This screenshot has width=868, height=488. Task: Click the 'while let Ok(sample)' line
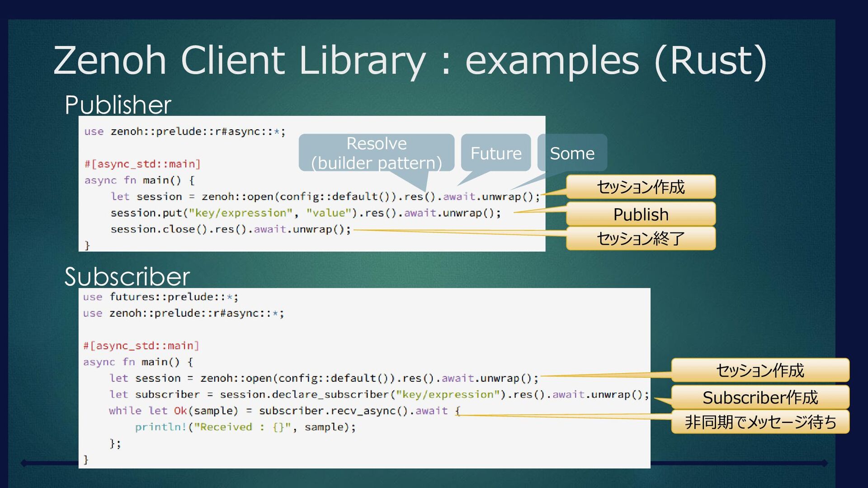(284, 411)
